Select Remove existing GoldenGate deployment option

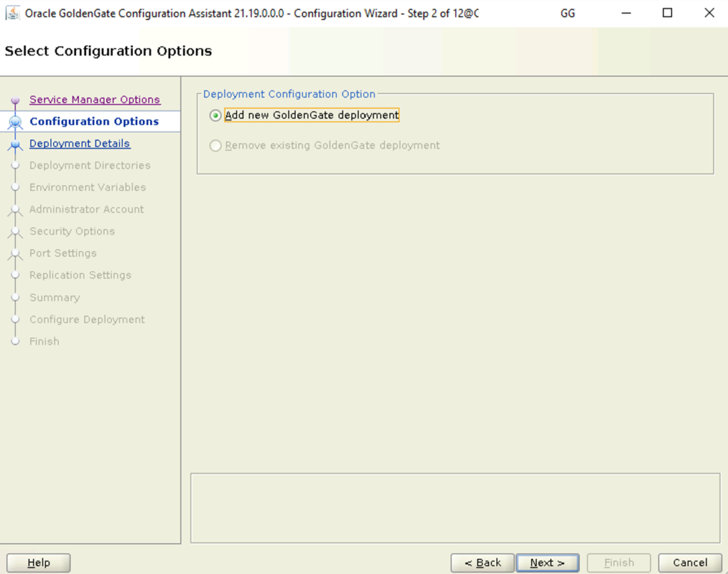(215, 146)
